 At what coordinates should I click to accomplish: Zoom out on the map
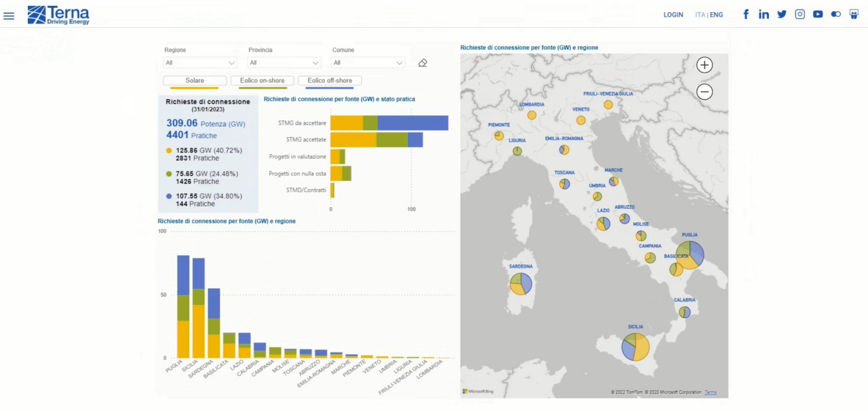click(x=704, y=91)
